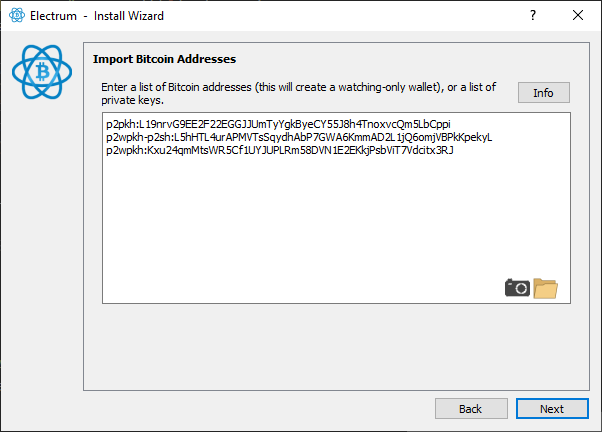Place the cursor in the p2wpkh:Kxu24qm key line
This screenshot has width=602, height=432.
(280, 150)
